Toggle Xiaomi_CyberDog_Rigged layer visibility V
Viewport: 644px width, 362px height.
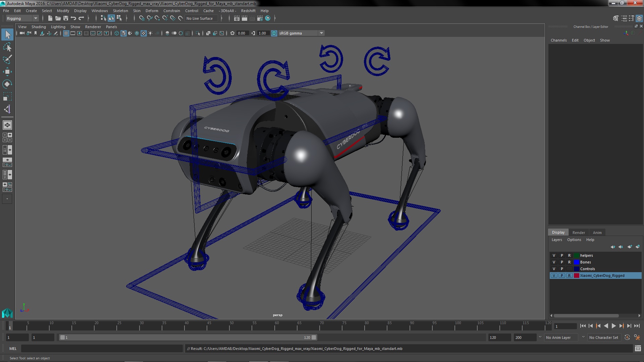tap(554, 276)
